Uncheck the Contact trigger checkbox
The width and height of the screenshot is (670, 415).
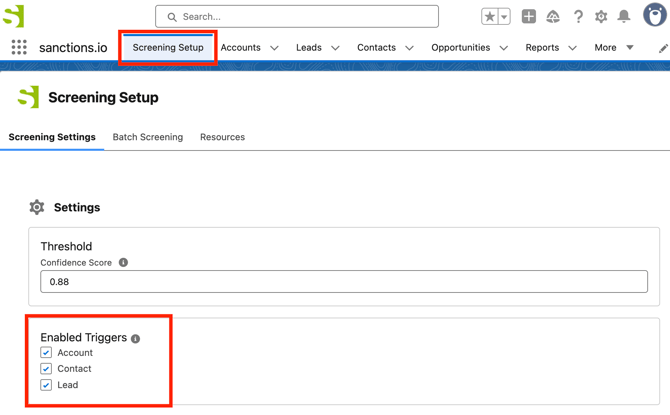[x=46, y=368]
